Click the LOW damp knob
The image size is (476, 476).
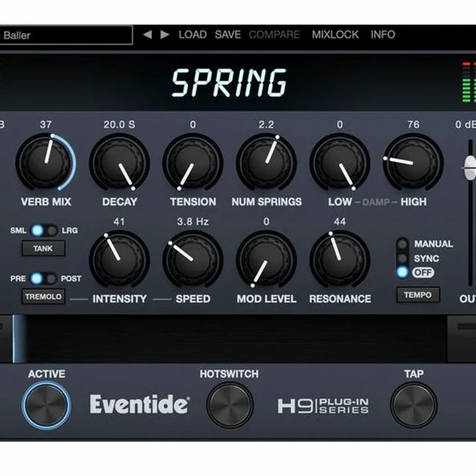[340, 163]
